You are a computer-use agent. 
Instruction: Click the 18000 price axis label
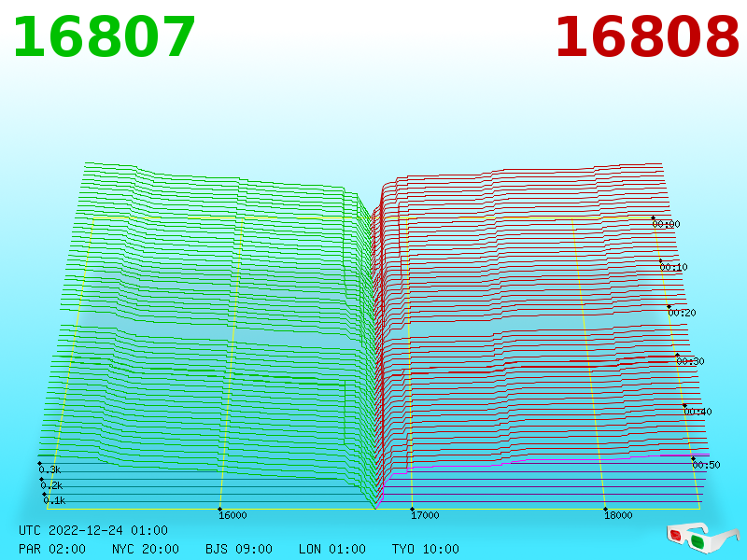click(x=618, y=515)
